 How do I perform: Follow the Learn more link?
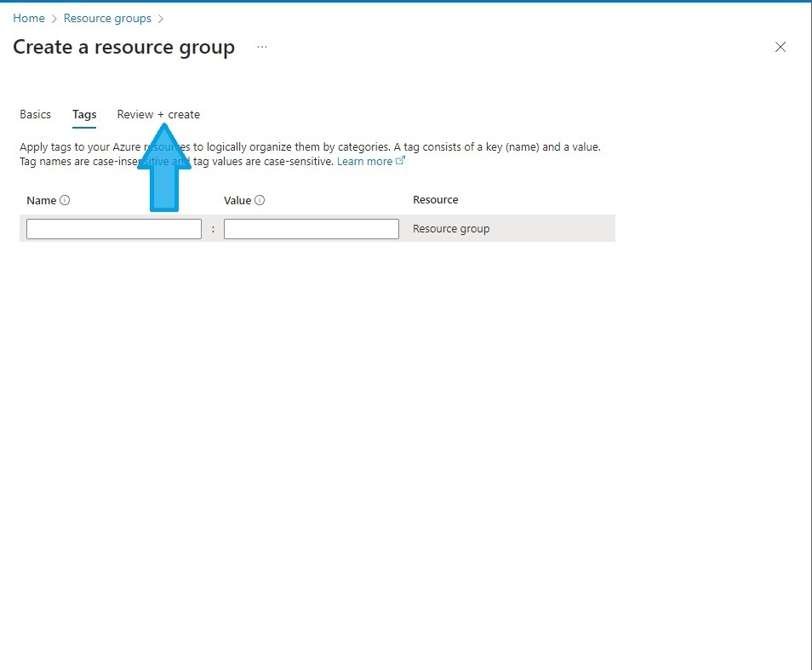coord(371,162)
